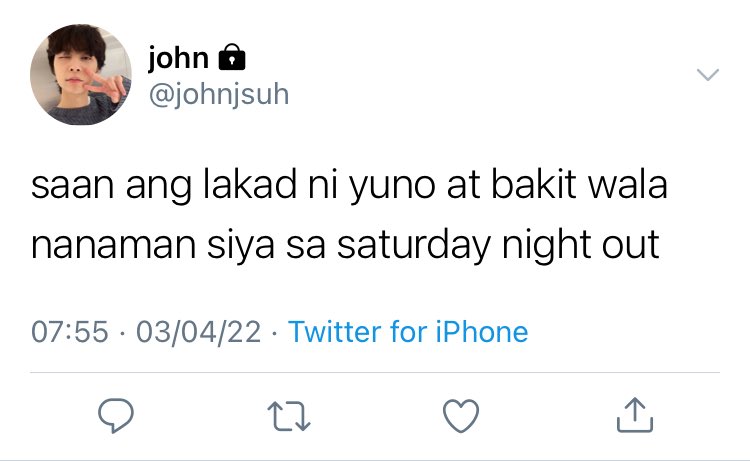Viewport: 750px width, 461px height.
Task: Reply to john's tweet via speech bubble icon
Action: point(116,416)
